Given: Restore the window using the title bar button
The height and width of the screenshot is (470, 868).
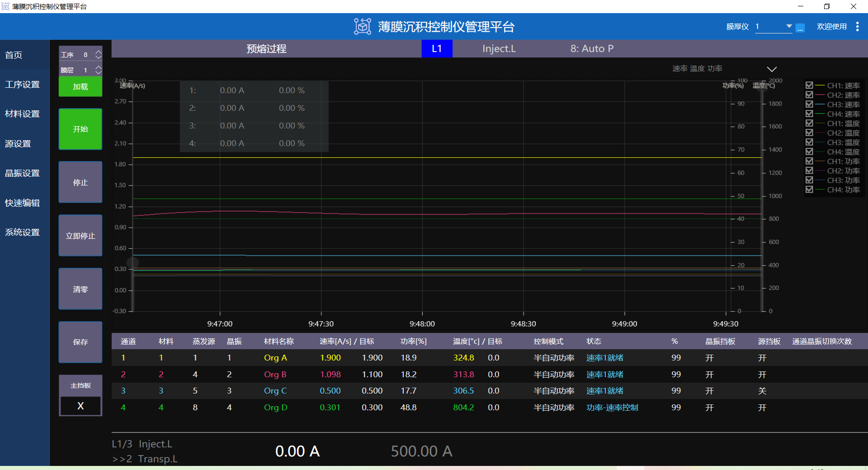Looking at the screenshot, I should pos(827,6).
